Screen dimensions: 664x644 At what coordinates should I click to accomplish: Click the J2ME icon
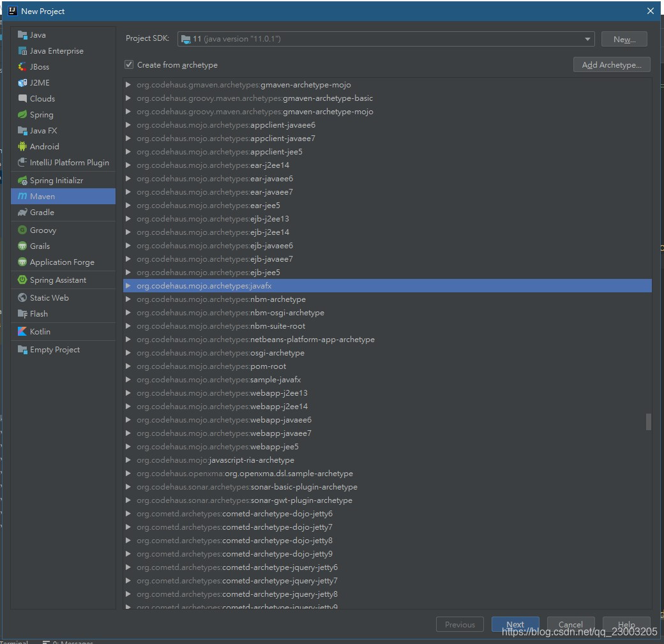tap(22, 83)
